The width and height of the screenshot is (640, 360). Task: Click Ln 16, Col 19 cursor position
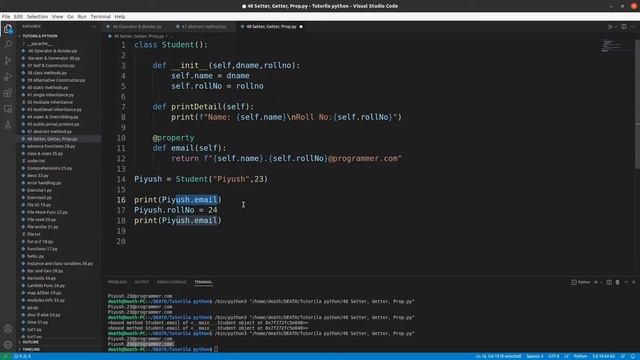click(498, 356)
